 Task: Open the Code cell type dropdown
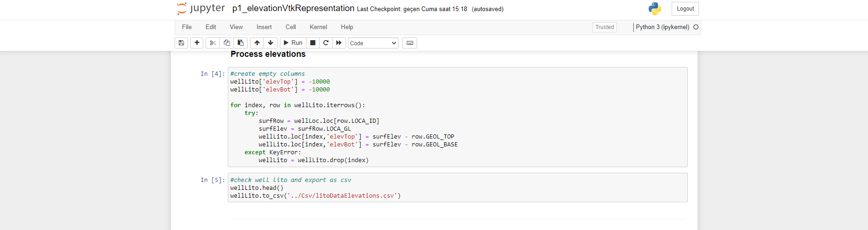click(373, 43)
